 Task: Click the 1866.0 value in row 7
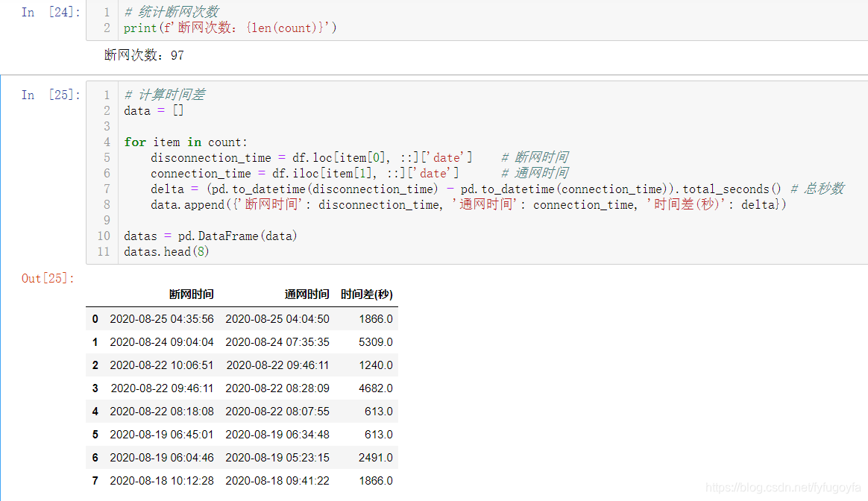[376, 481]
